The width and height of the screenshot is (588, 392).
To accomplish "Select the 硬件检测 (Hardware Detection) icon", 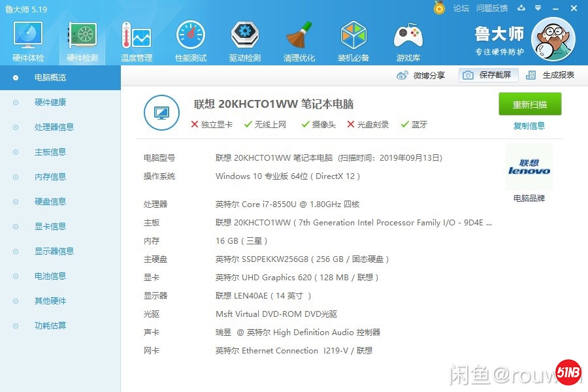I will (81, 39).
